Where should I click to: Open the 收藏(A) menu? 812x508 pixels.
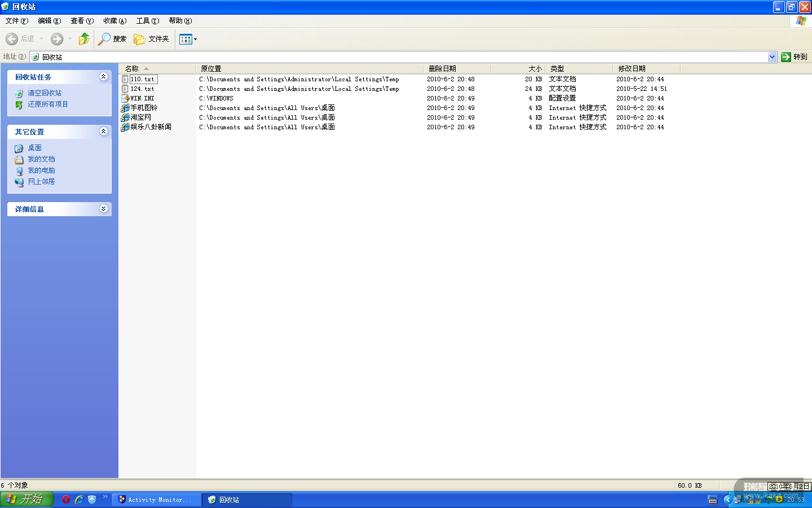click(115, 21)
